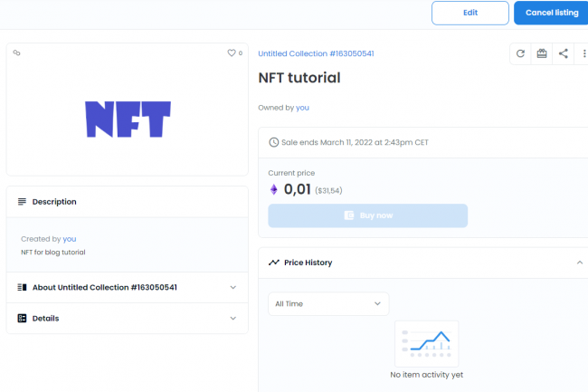Click the refresh metadata icon
Viewport: 588px width, 392px height.
tap(520, 53)
